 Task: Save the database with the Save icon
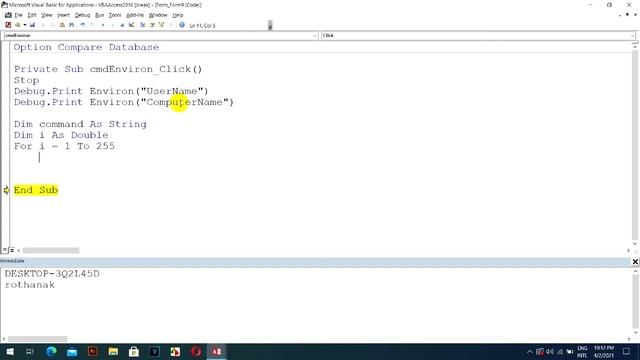click(x=32, y=25)
